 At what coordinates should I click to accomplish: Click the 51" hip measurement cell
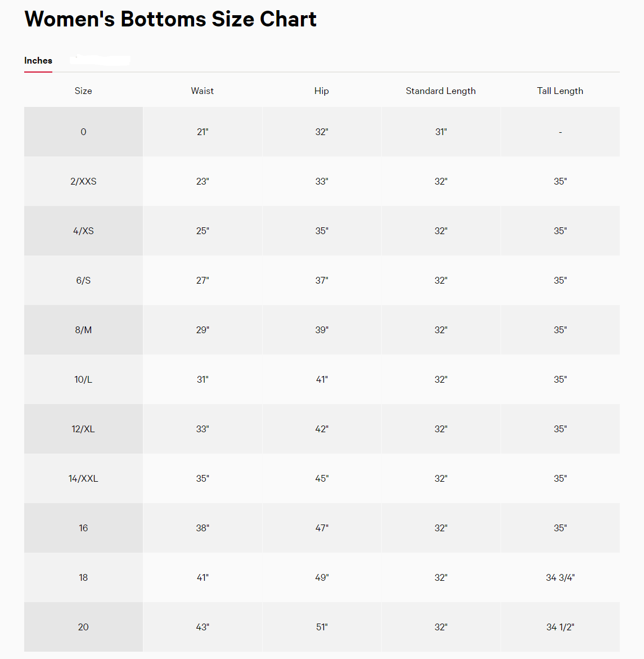click(322, 627)
